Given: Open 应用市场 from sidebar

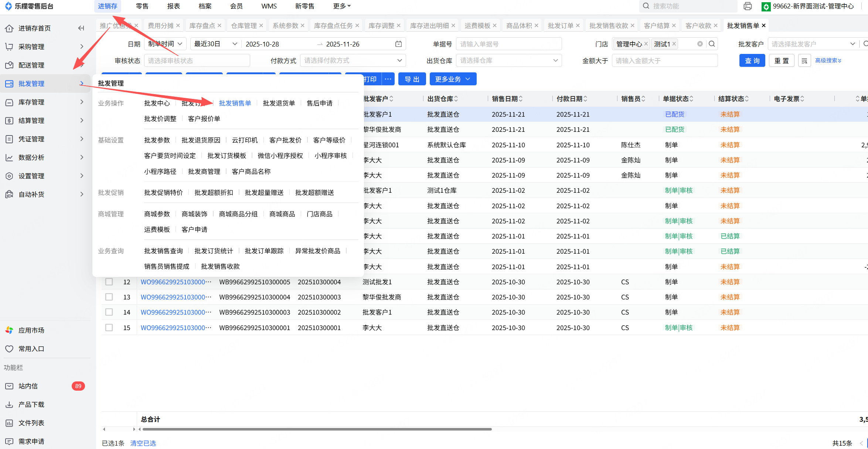Looking at the screenshot, I should tap(31, 330).
